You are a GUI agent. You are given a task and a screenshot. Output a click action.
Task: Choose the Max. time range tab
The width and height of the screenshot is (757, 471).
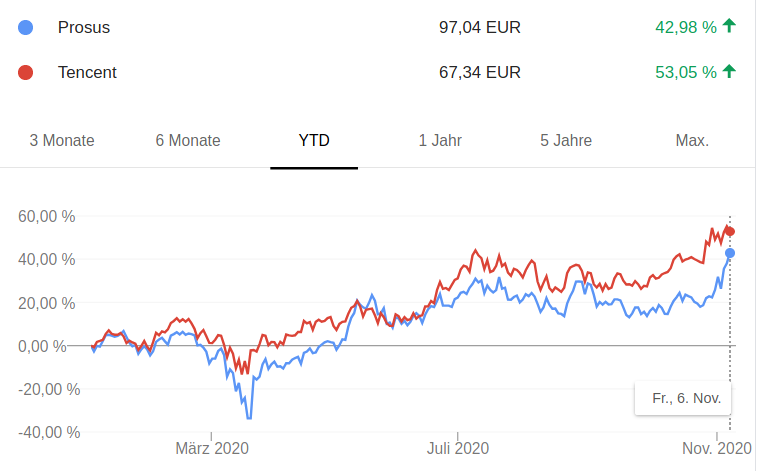[x=692, y=140]
